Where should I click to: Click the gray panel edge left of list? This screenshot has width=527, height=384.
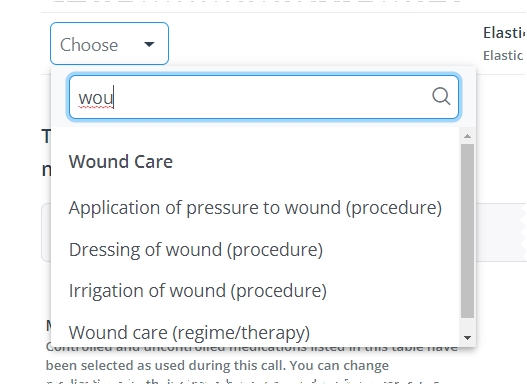(x=46, y=232)
